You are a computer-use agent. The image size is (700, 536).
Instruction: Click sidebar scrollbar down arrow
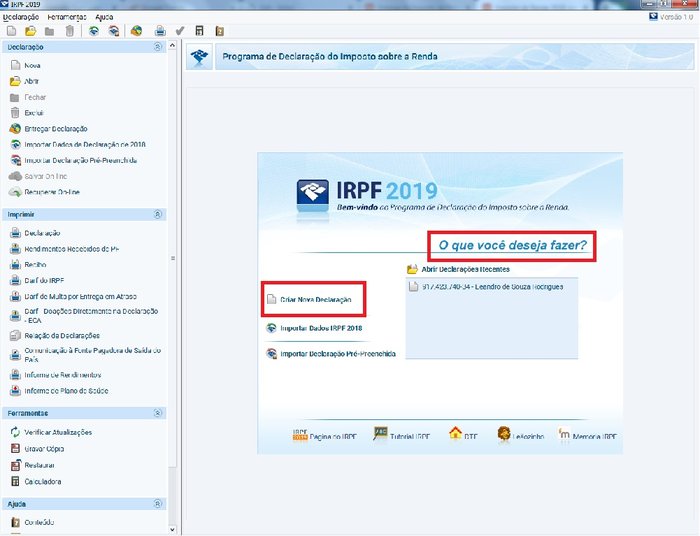(172, 530)
